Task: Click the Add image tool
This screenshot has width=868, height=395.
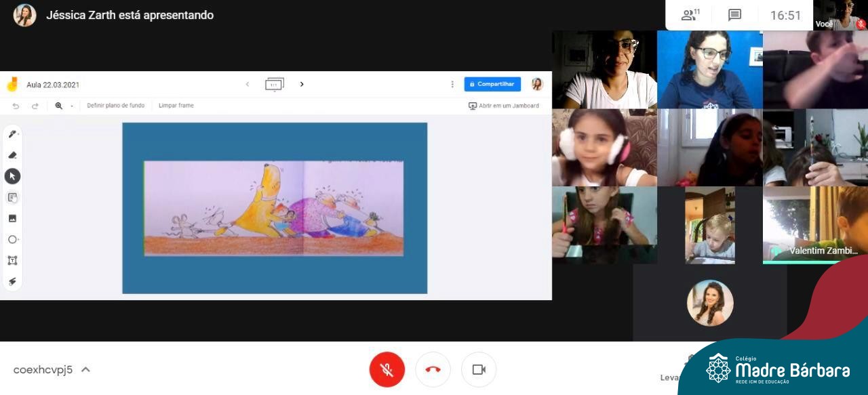Action: tap(12, 218)
